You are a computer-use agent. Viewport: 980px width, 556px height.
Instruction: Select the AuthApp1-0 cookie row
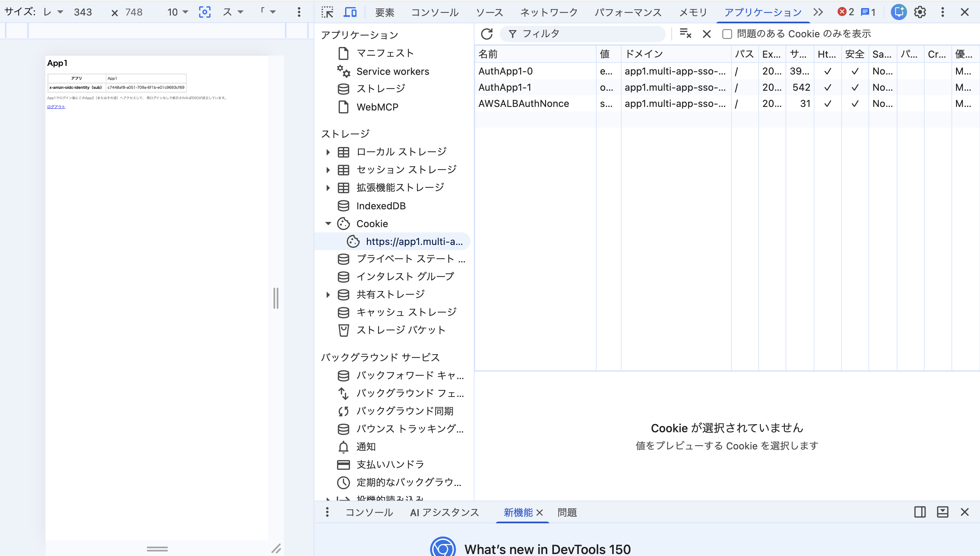tap(727, 71)
